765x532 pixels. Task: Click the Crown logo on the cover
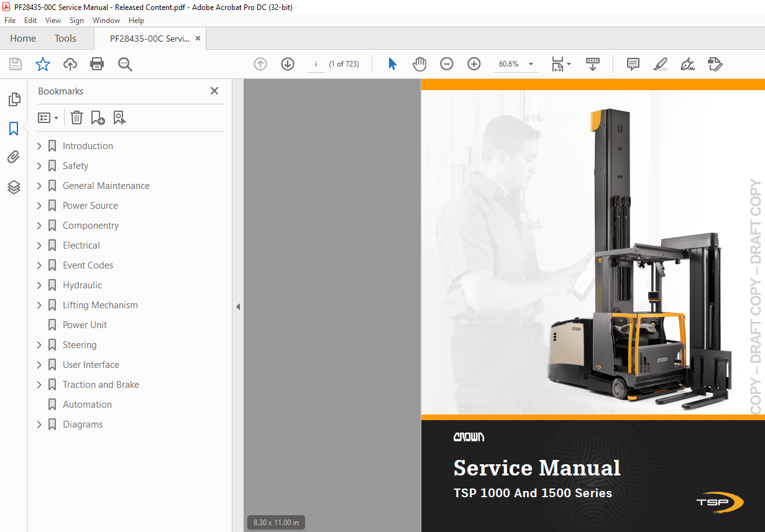469,437
